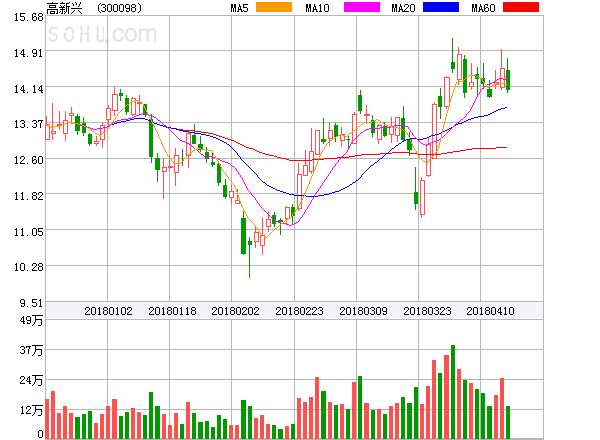Click the 37万 volume axis label
Screen dimensions: 600x440
pos(31,350)
